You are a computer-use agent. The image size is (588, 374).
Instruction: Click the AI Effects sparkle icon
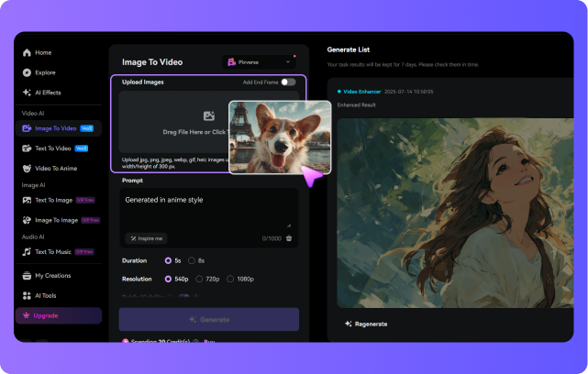coord(27,93)
